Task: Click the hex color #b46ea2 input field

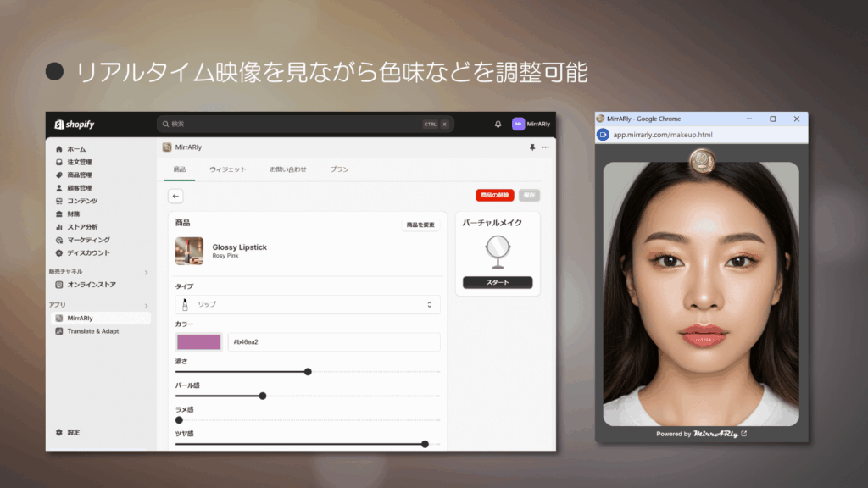Action: [x=334, y=342]
